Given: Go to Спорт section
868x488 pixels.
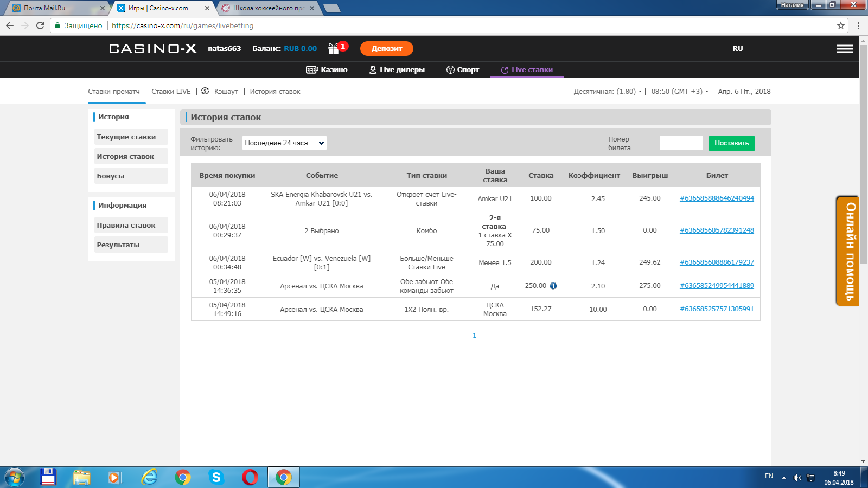Looking at the screenshot, I should [x=463, y=69].
